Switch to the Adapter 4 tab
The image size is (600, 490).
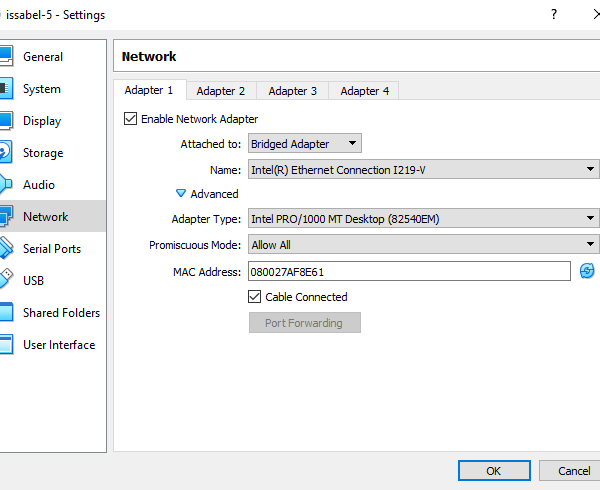tap(364, 91)
